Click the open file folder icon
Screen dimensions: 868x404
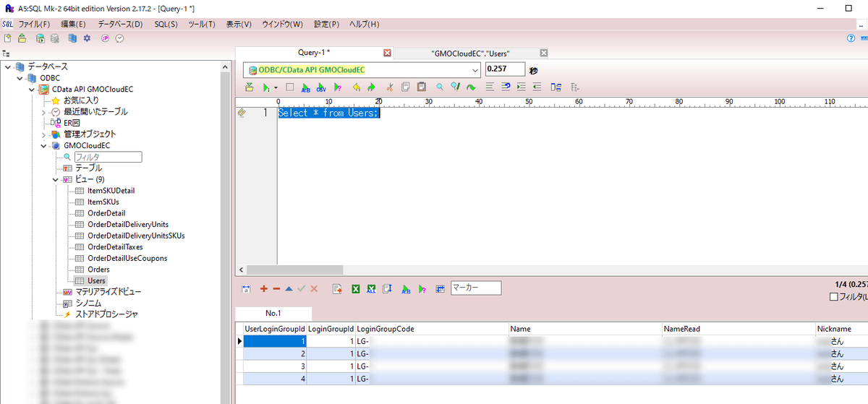click(x=22, y=38)
